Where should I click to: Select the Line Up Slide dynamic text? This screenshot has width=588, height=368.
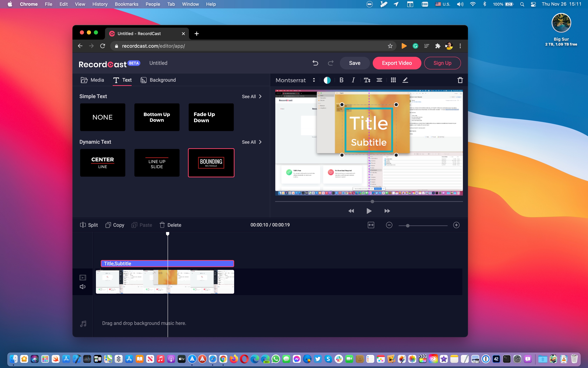(157, 163)
